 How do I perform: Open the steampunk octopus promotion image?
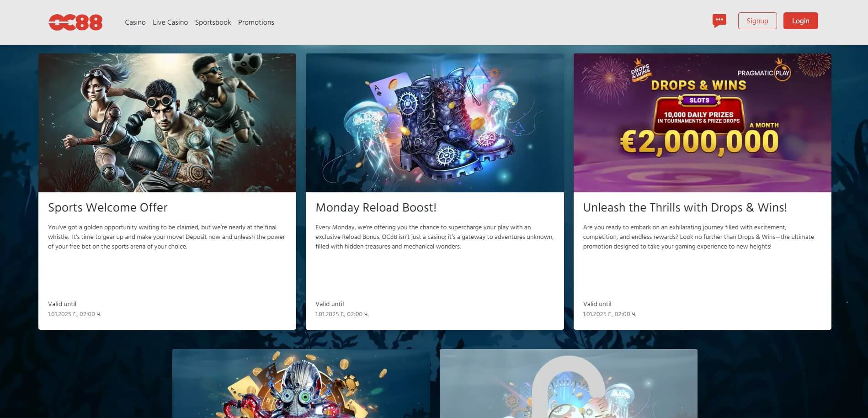point(301,384)
